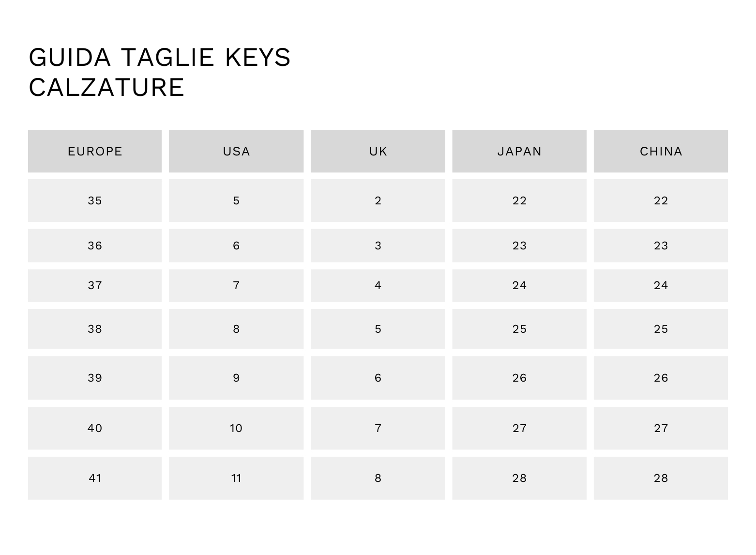Click USA size 9 cell

(x=236, y=378)
